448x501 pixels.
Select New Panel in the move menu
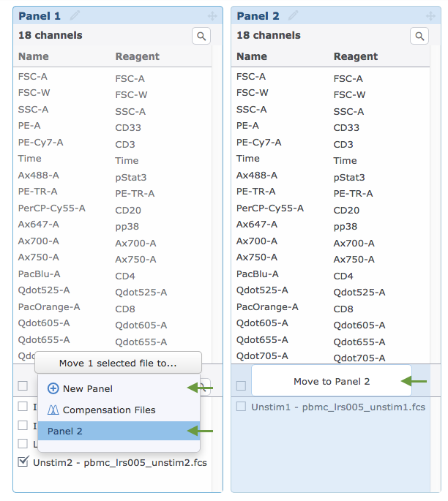pyautogui.click(x=88, y=389)
